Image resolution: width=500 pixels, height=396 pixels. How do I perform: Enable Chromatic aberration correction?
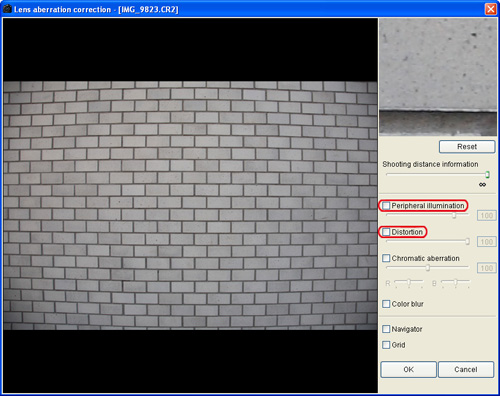pyautogui.click(x=386, y=258)
